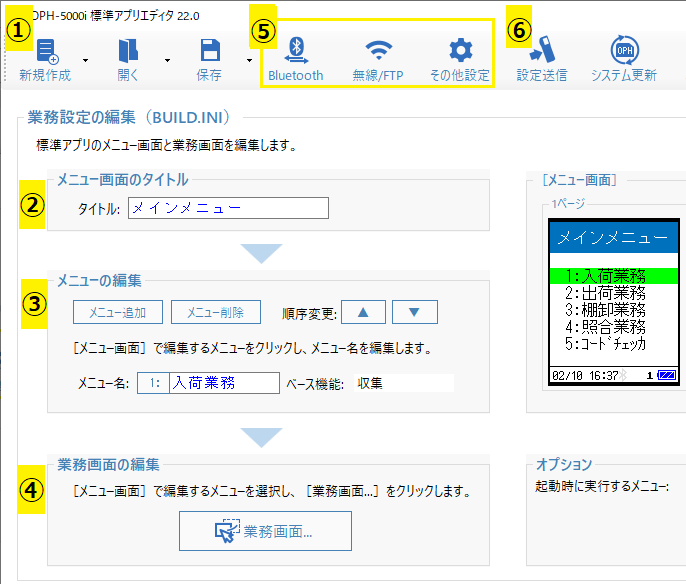Image resolution: width=686 pixels, height=584 pixels.
Task: Expand the 新規作成 dropdown arrow
Action: click(x=85, y=60)
